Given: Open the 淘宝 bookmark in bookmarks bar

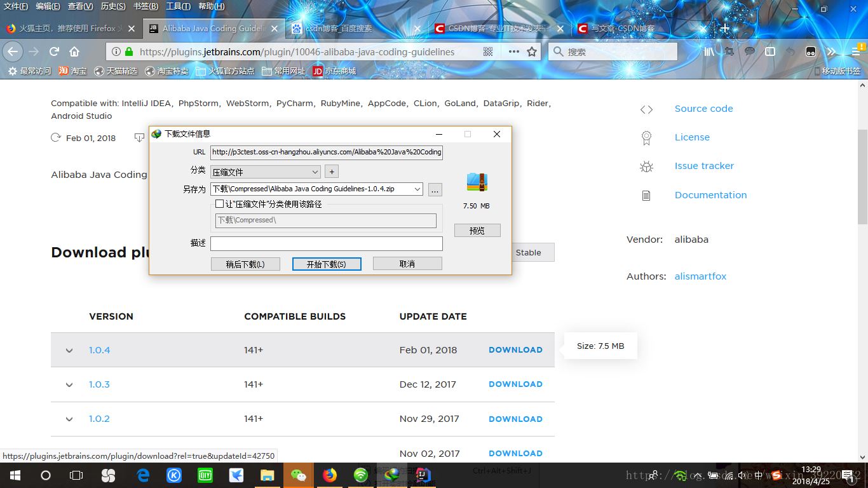Looking at the screenshot, I should (72, 71).
